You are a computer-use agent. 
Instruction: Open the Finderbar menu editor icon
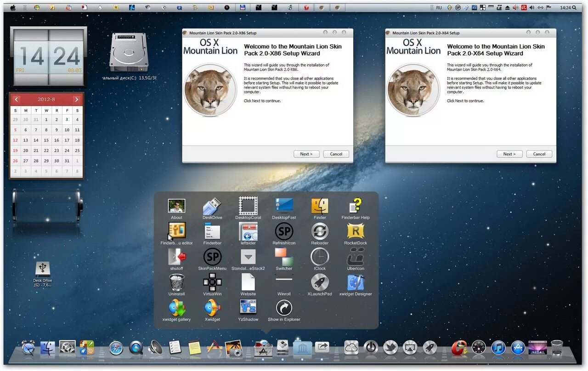[176, 231]
